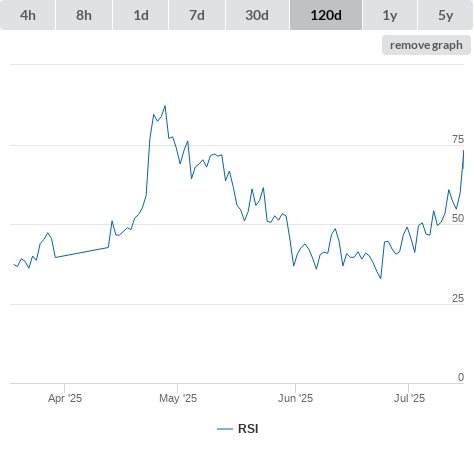Select the 4h time range tab
This screenshot has width=474, height=455.
click(x=28, y=15)
